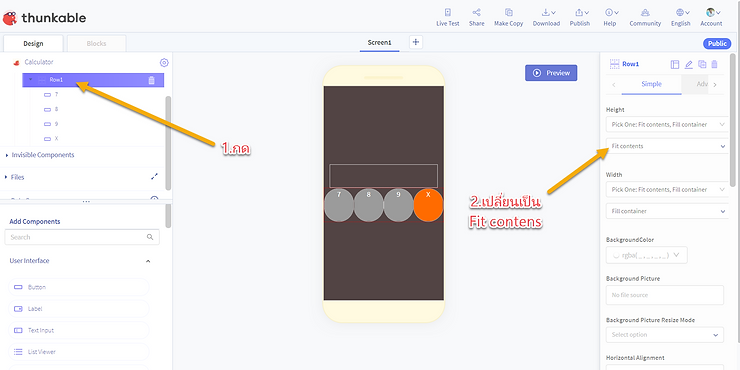Pick the List Viewer component
This screenshot has width=740, height=370.
(x=78, y=352)
